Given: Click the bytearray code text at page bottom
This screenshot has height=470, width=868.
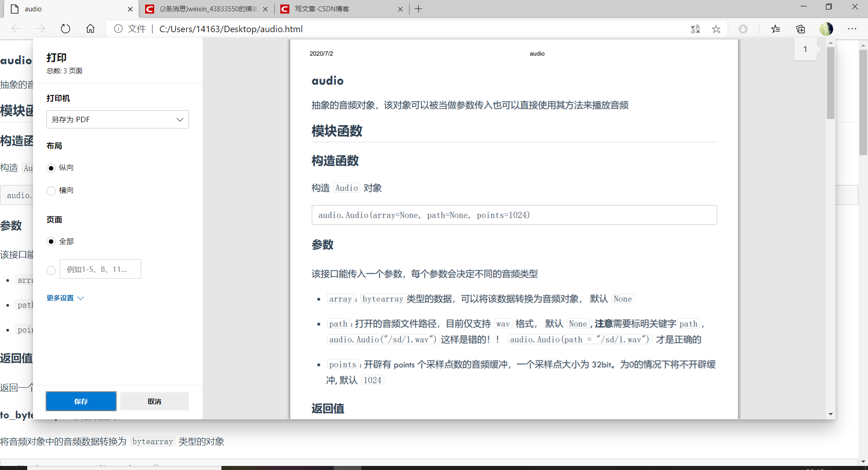Looking at the screenshot, I should click(x=153, y=442).
